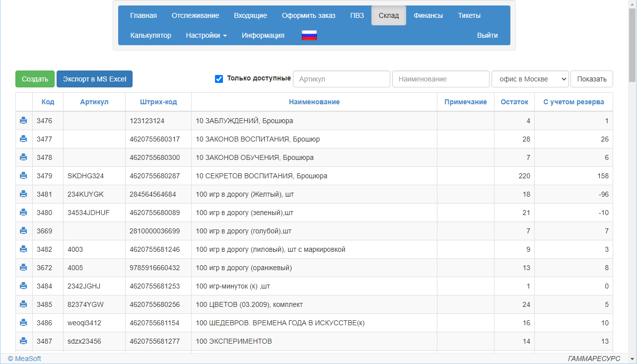This screenshot has width=637, height=364.
Task: Click print icon for item 3669
Action: pyautogui.click(x=23, y=230)
